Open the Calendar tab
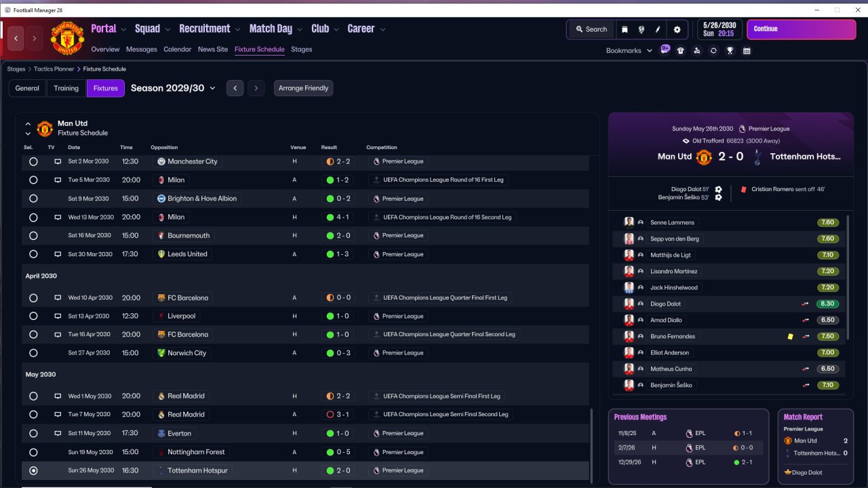This screenshot has height=488, width=868. coord(178,49)
